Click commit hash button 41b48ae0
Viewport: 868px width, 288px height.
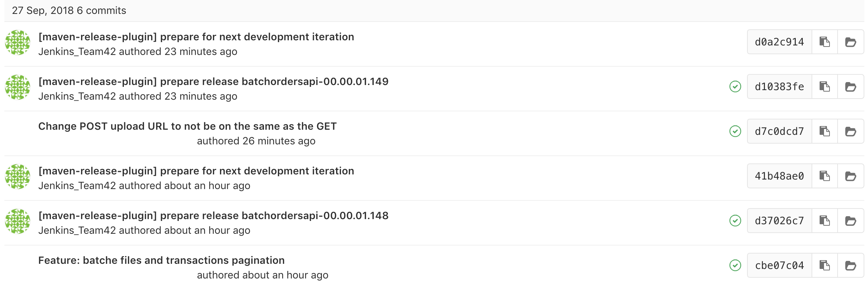pos(780,176)
